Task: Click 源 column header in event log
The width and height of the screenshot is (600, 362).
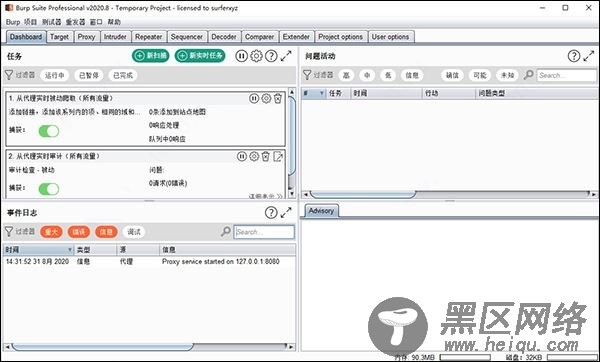Action: (x=138, y=250)
